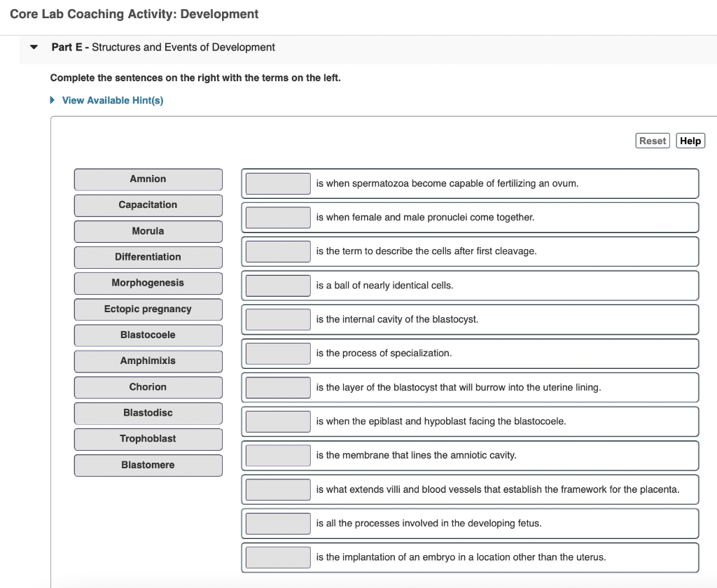This screenshot has height=588, width=717.
Task: Click the View Available Hint(s) link
Action: point(112,100)
